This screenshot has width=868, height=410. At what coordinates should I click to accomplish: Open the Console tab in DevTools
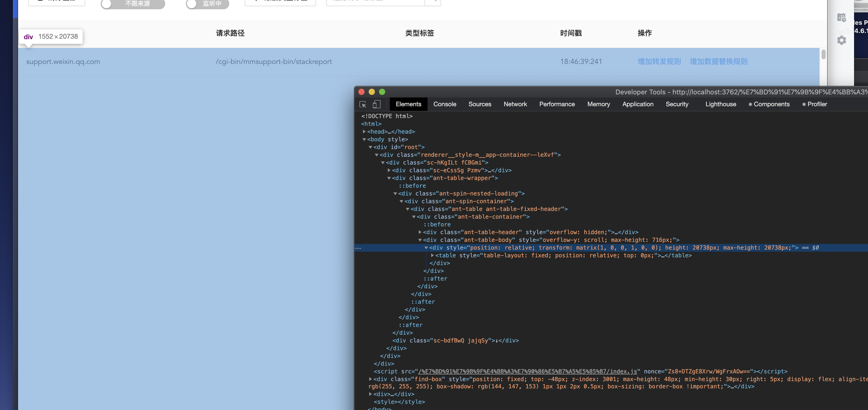(x=445, y=104)
